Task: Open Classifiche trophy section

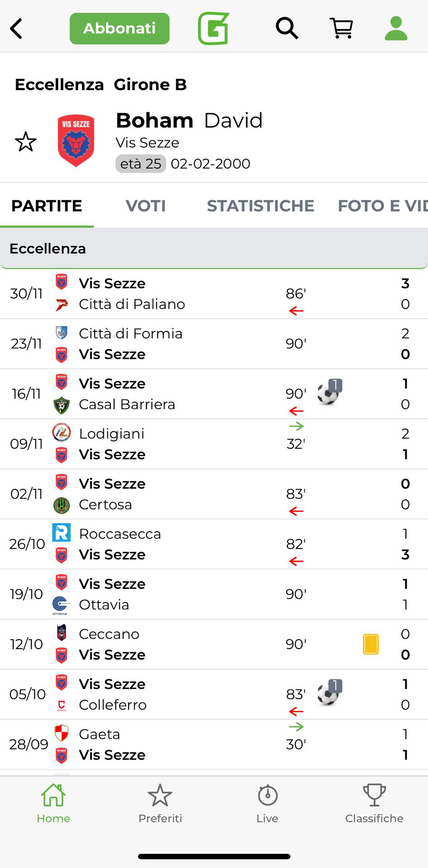Action: [374, 803]
